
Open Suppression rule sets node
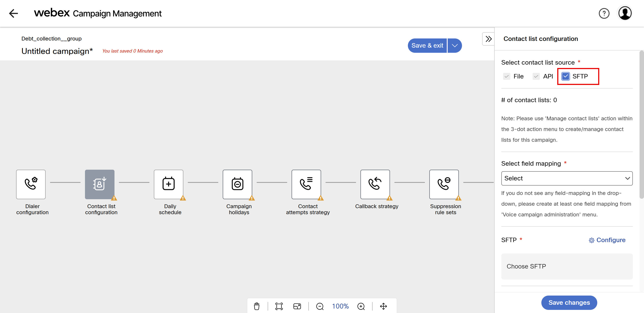[444, 184]
